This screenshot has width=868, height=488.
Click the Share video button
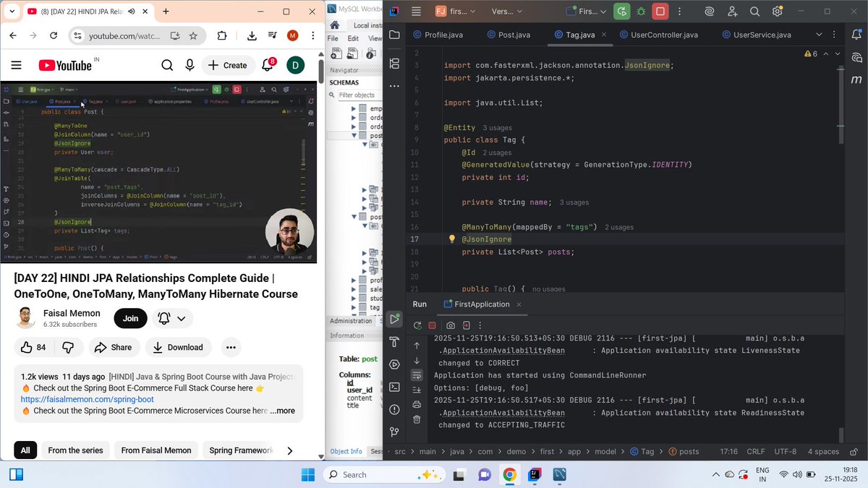(x=114, y=347)
